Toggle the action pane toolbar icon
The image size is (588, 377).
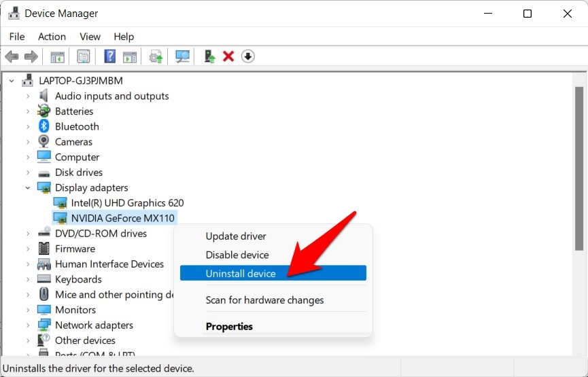click(129, 56)
